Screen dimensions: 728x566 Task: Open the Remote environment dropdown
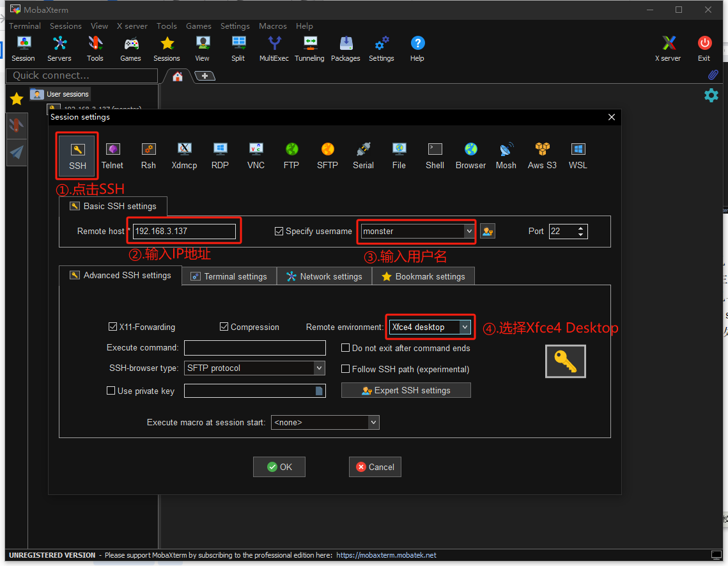tap(465, 327)
